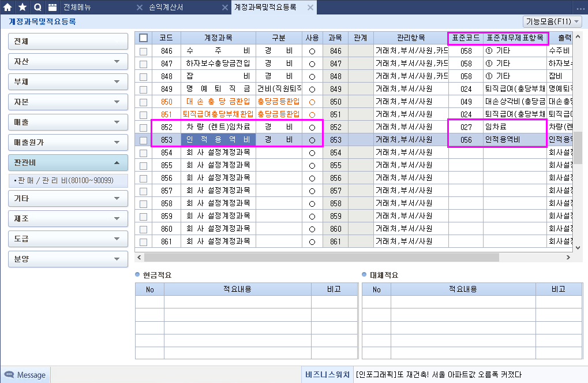Collapse the 판관비 category
Screen dimensions: 588x383
[x=68, y=163]
